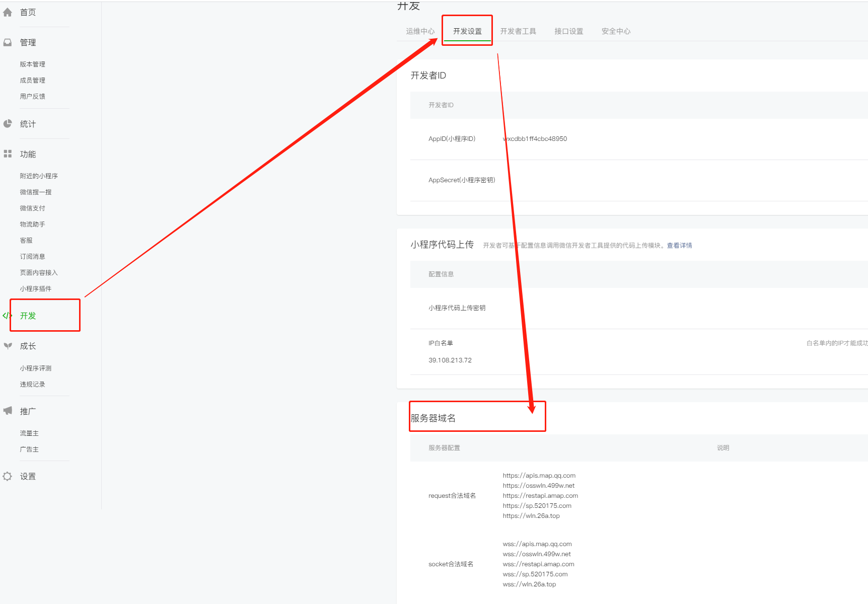
Task: Click the code brackets icon beside 开发
Action: (7, 316)
